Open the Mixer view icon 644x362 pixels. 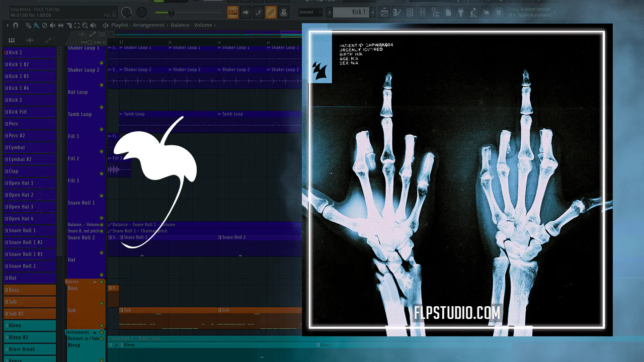[x=423, y=12]
